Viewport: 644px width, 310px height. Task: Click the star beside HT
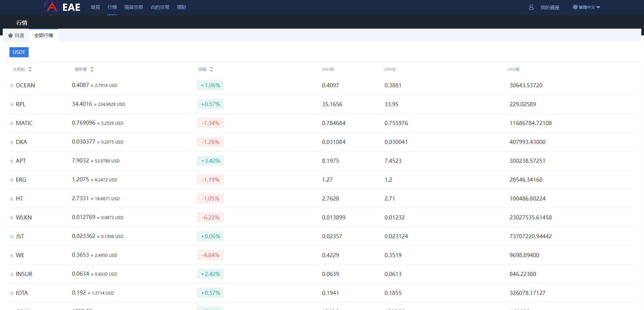12,199
